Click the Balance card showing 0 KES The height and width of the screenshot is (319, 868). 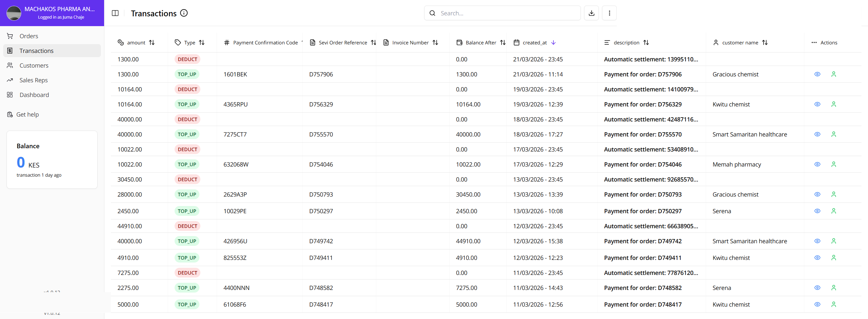52,159
